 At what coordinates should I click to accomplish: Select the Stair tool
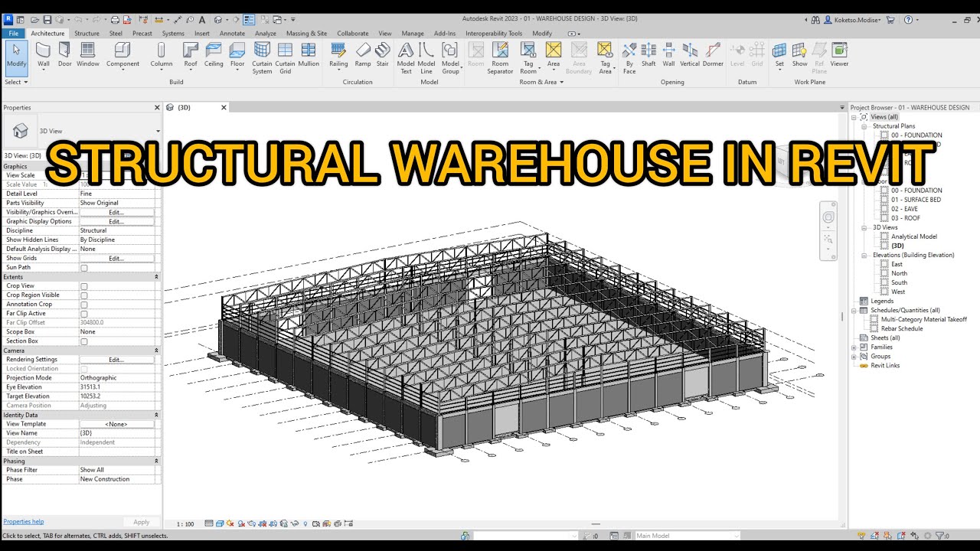[382, 55]
